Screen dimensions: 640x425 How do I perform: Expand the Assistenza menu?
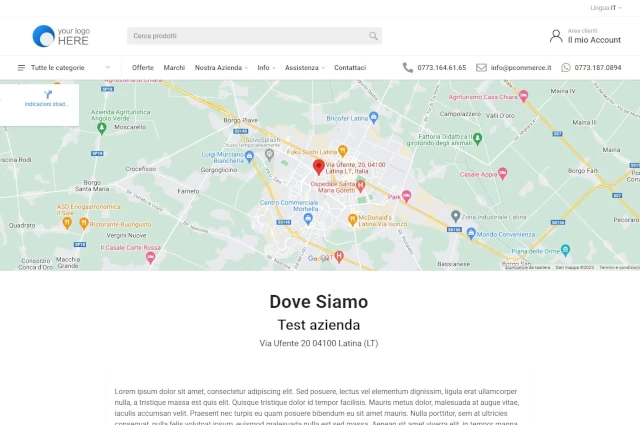pos(305,68)
